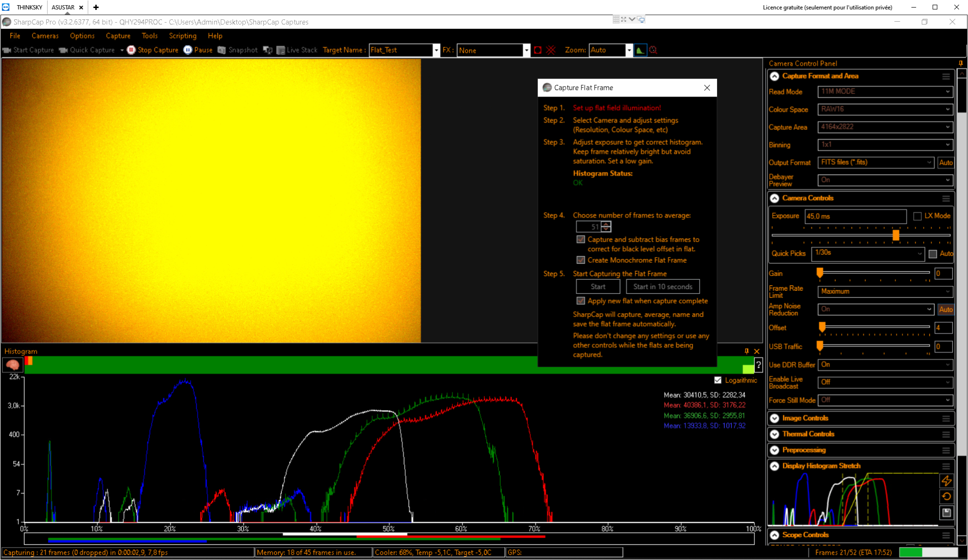Open the Binning dropdown
968x560 pixels.
[x=885, y=145]
